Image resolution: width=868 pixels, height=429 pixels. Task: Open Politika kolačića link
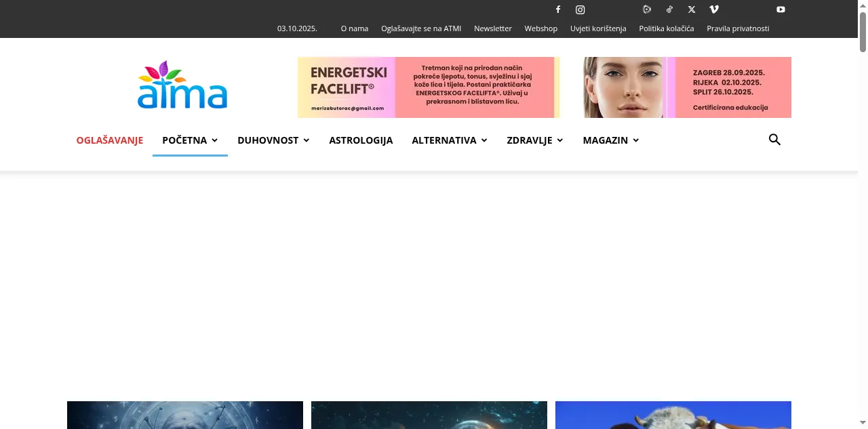coord(667,28)
